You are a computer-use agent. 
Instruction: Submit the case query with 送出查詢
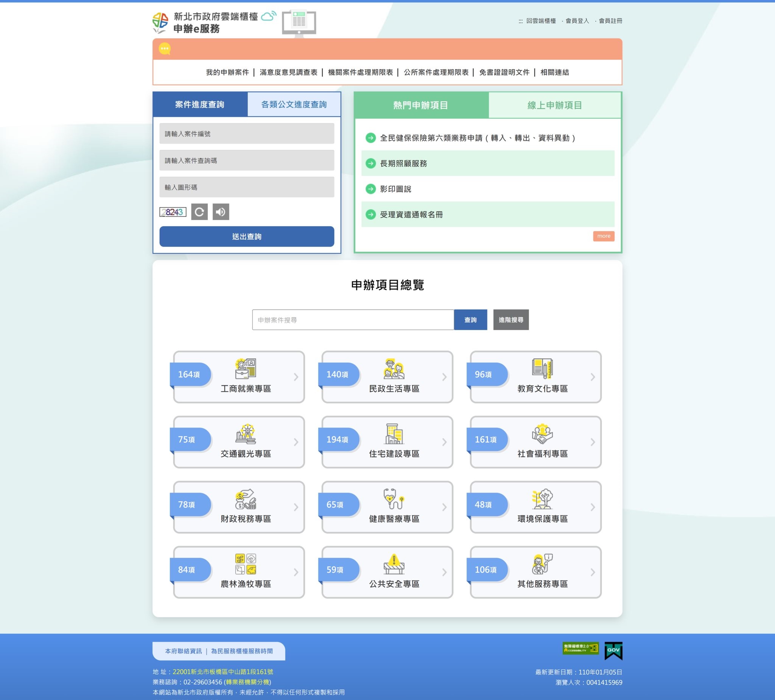[247, 236]
